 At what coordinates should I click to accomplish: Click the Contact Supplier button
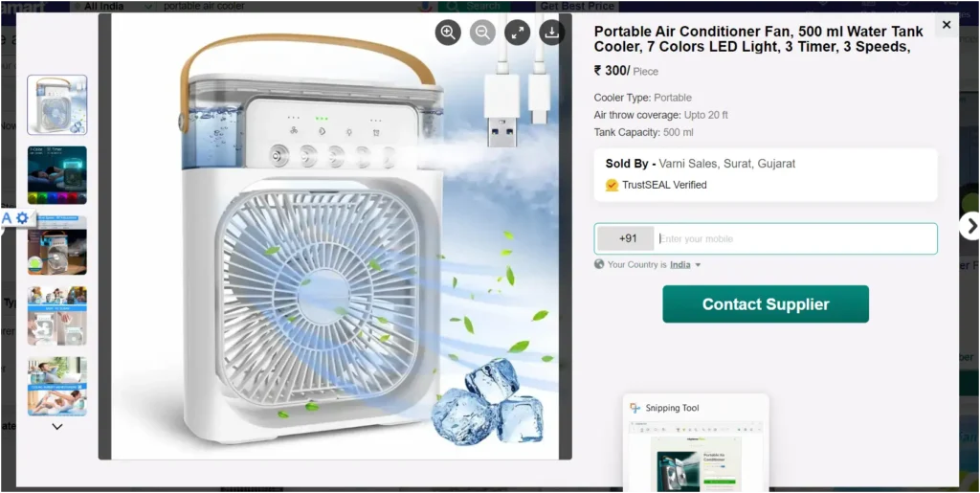click(766, 304)
